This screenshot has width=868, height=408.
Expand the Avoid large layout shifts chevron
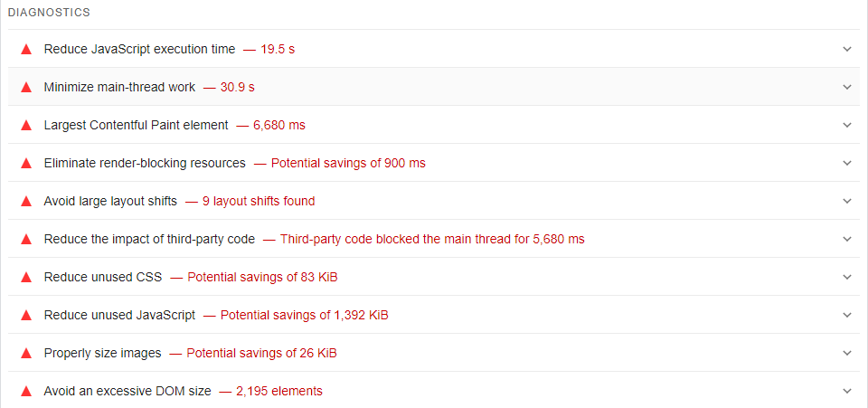pos(846,201)
